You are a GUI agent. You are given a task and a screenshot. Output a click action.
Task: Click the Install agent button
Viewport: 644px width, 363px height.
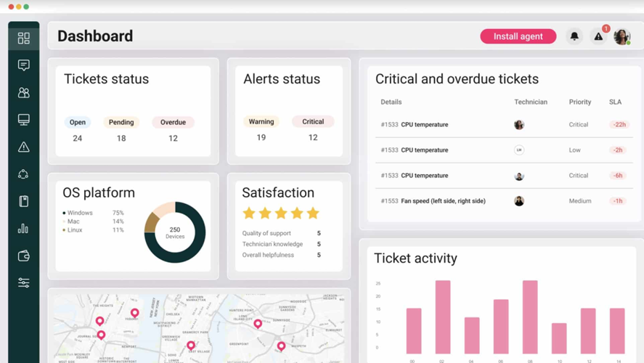[518, 36]
